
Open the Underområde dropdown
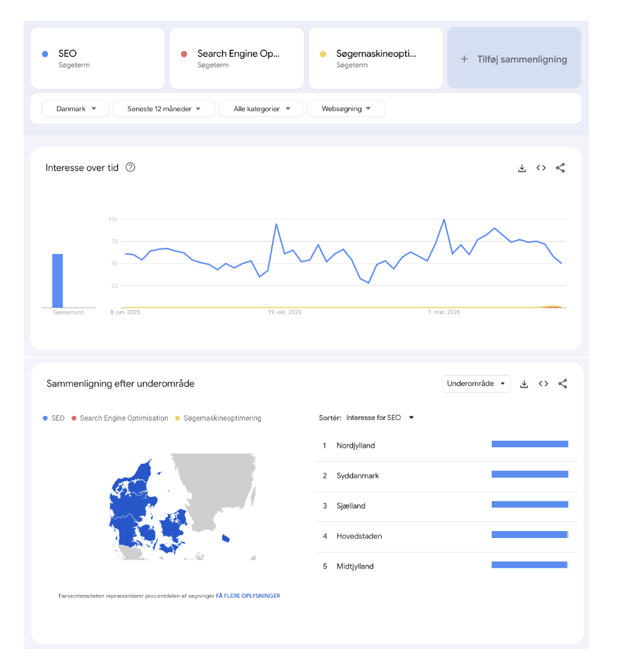click(x=476, y=384)
